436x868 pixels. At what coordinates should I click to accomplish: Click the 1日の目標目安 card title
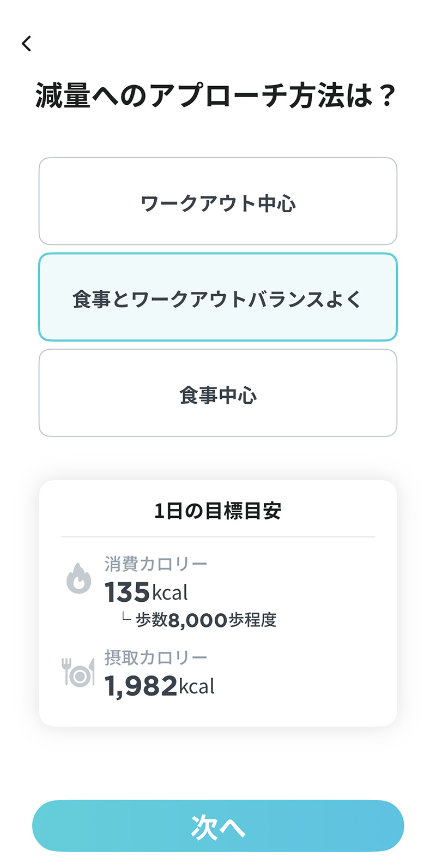(x=218, y=511)
